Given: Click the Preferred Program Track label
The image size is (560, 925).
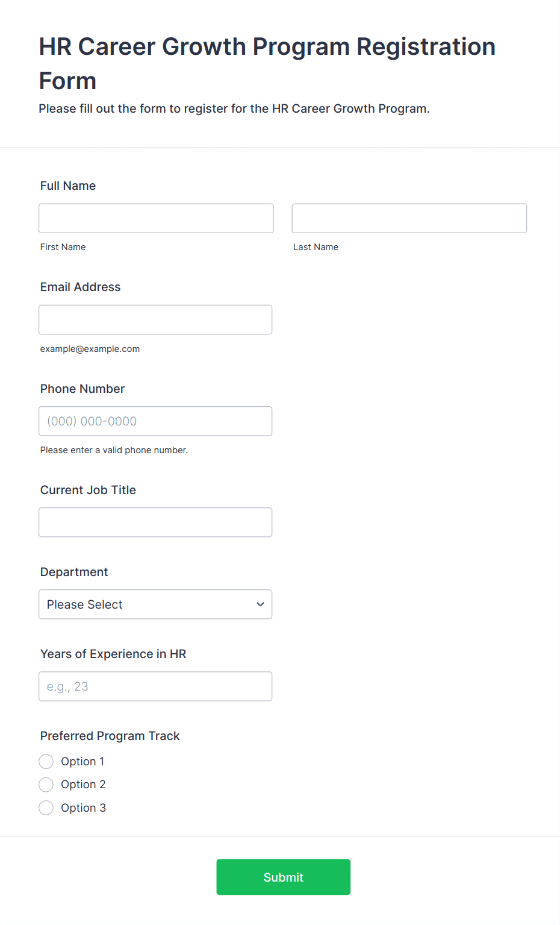Looking at the screenshot, I should [110, 736].
